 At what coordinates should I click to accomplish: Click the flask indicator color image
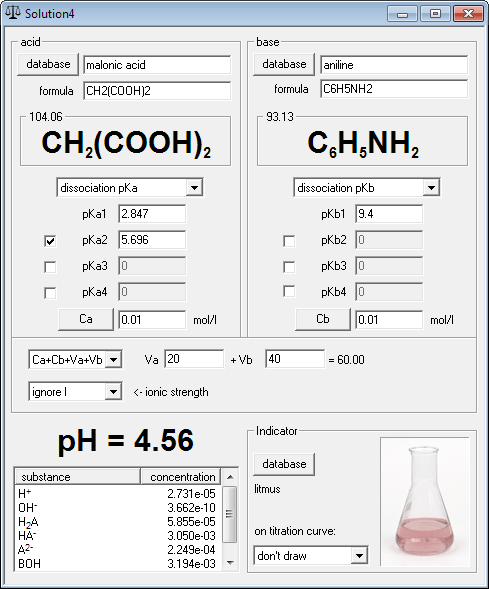click(425, 501)
